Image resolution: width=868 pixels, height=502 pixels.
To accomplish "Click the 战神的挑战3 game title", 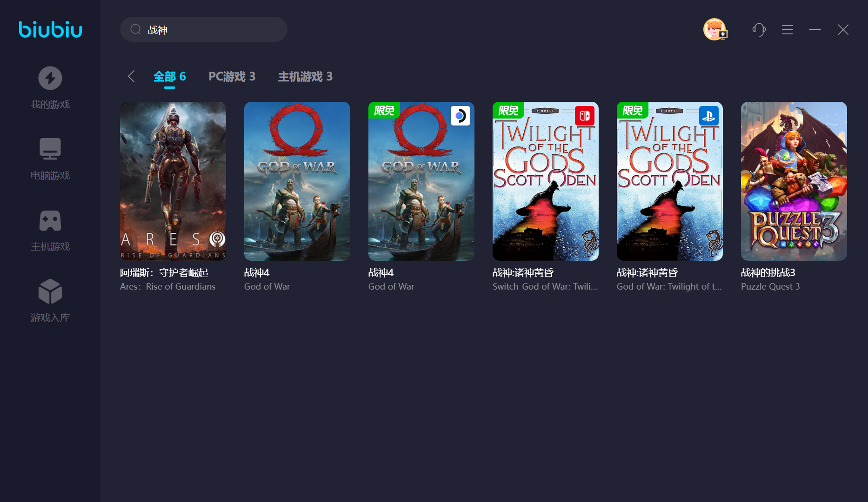I will (x=768, y=273).
